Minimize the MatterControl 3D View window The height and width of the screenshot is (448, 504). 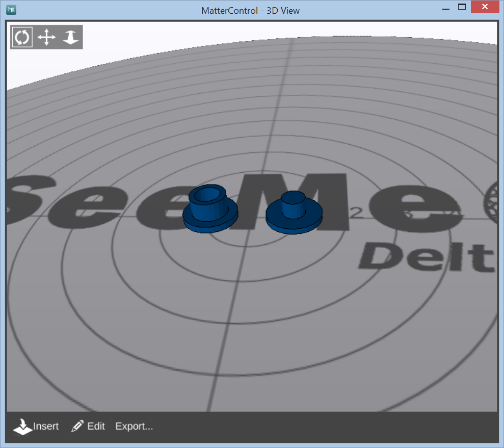point(446,8)
